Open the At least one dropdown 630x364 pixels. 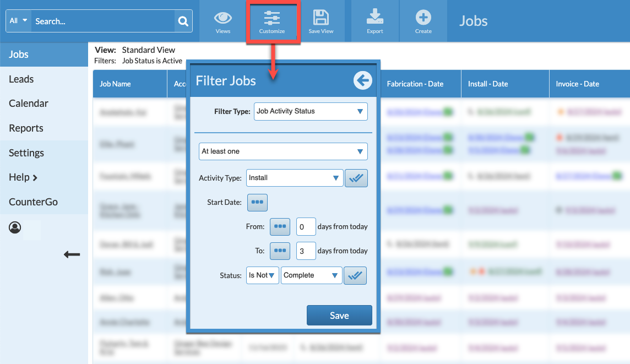(283, 151)
